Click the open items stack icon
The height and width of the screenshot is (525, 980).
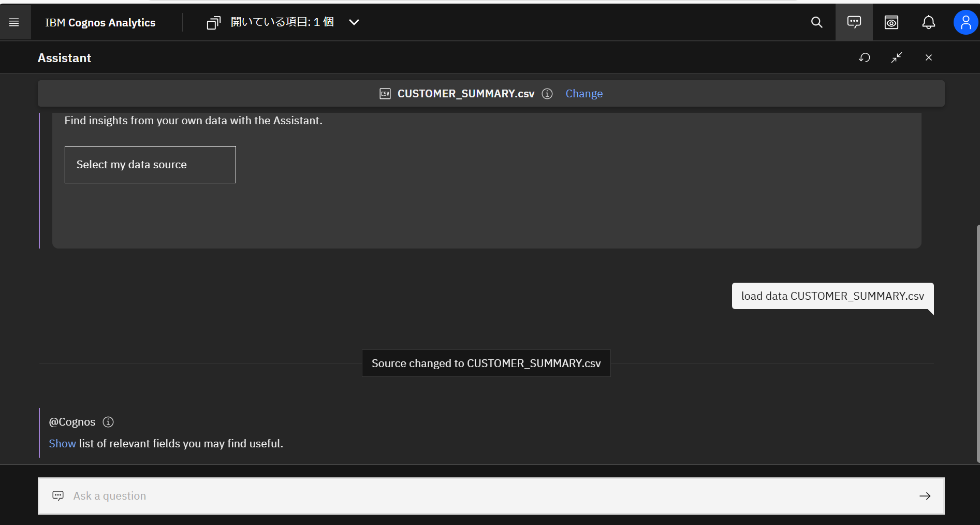[x=213, y=22]
